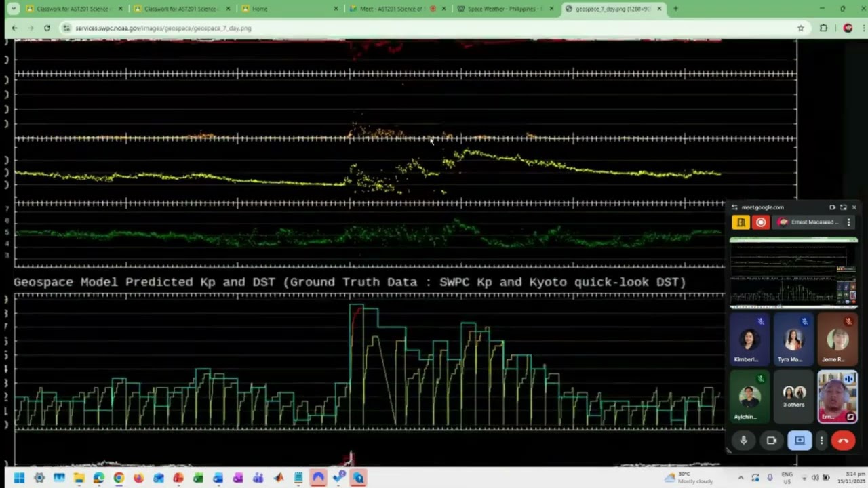This screenshot has width=868, height=488.
Task: End the call with the red hang-up button
Action: click(x=843, y=441)
